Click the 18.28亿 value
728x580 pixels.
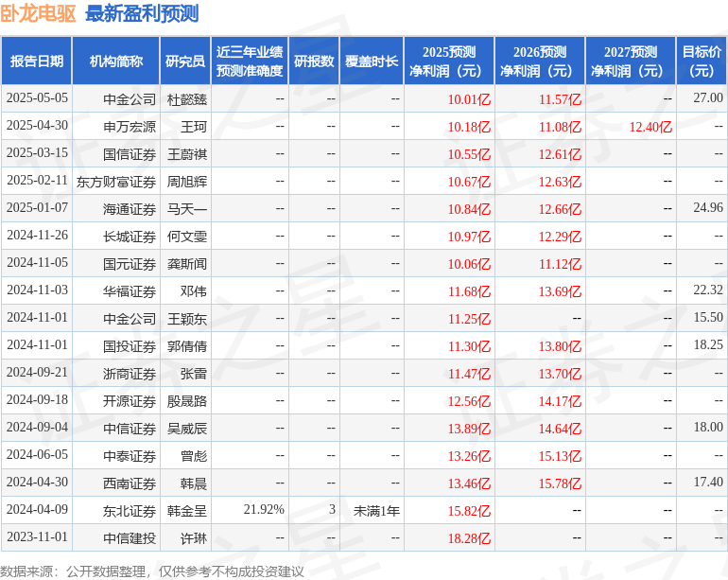469,538
